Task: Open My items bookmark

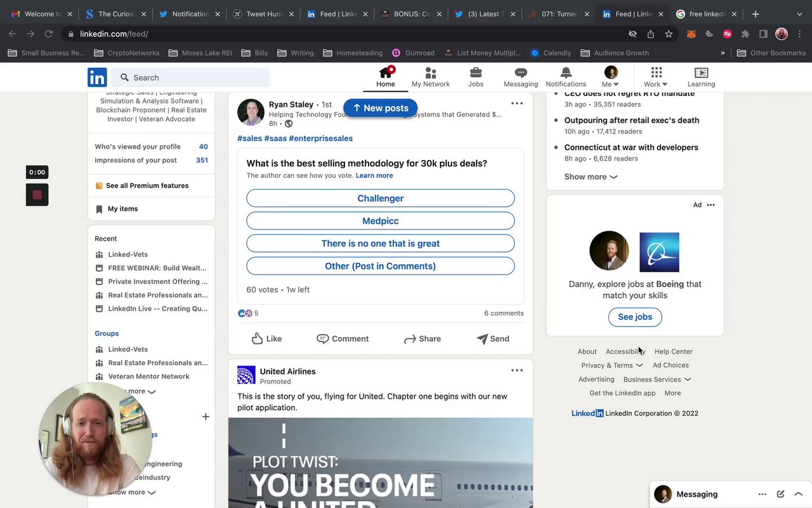Action: pyautogui.click(x=116, y=209)
